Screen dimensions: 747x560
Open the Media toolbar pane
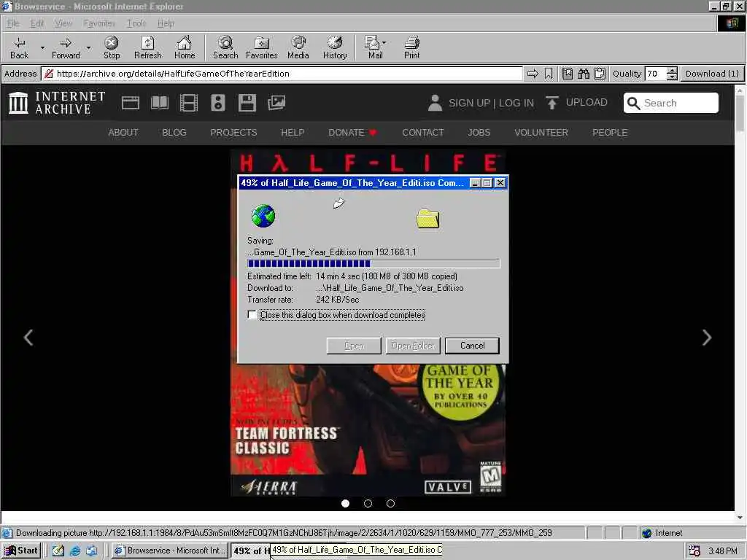(298, 47)
